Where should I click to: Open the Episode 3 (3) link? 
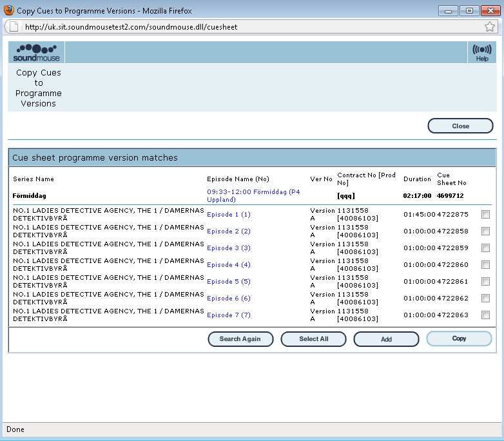tap(229, 248)
